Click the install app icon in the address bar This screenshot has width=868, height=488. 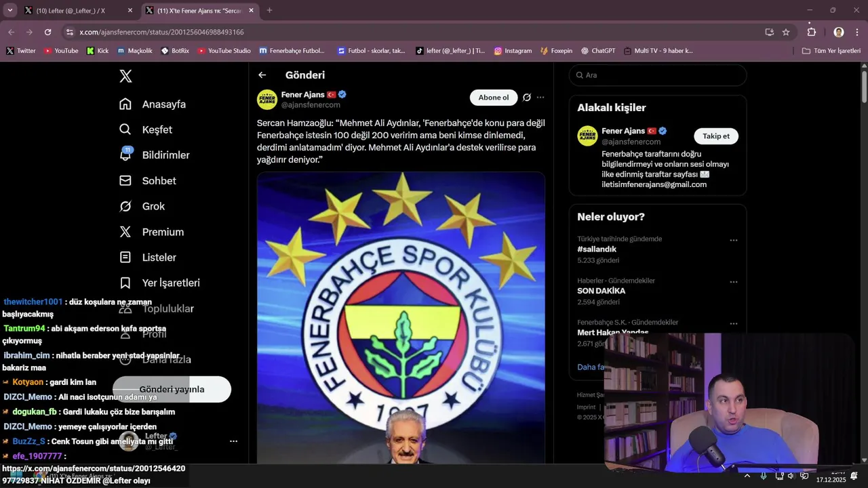point(769,32)
